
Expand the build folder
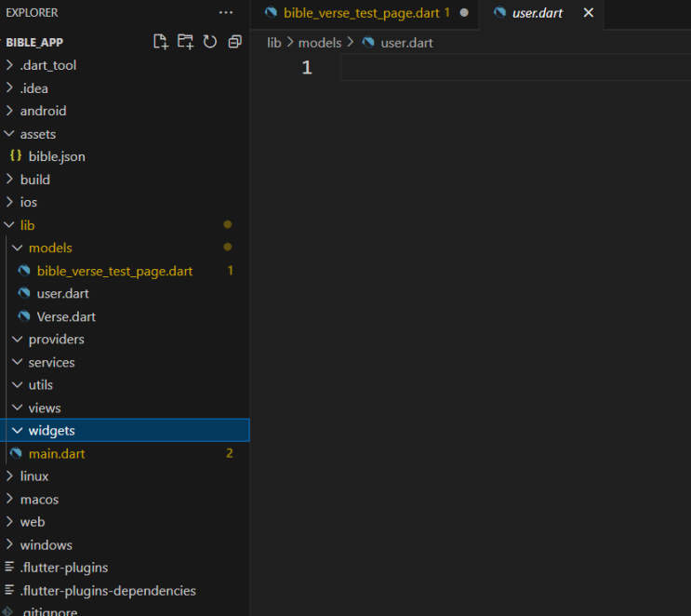point(126,180)
